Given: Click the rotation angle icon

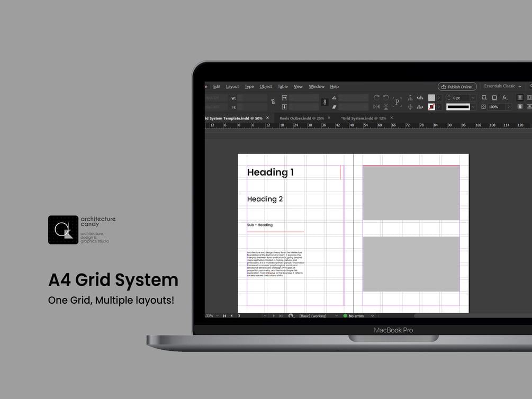Looking at the screenshot, I should (334, 98).
